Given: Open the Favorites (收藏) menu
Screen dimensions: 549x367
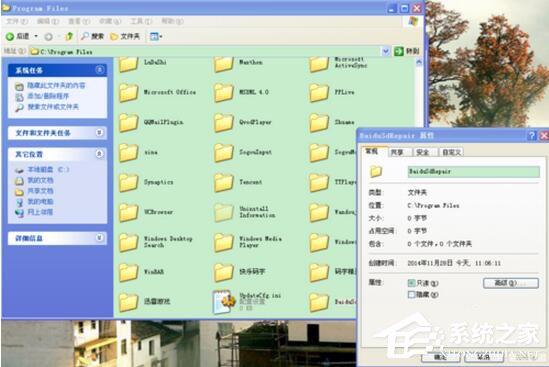Looking at the screenshot, I should click(110, 21).
